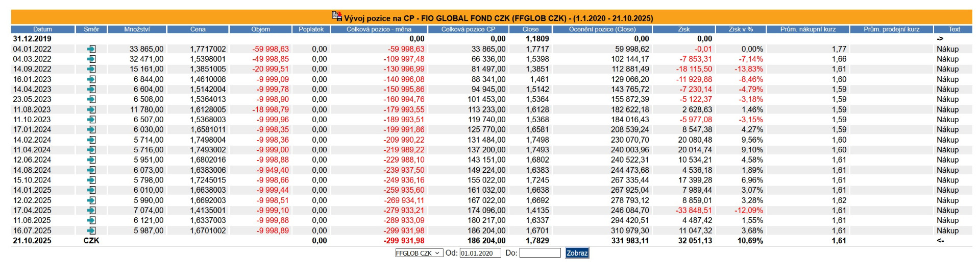
Task: Click the direction icon for 14.09.2022 row
Action: pos(91,69)
